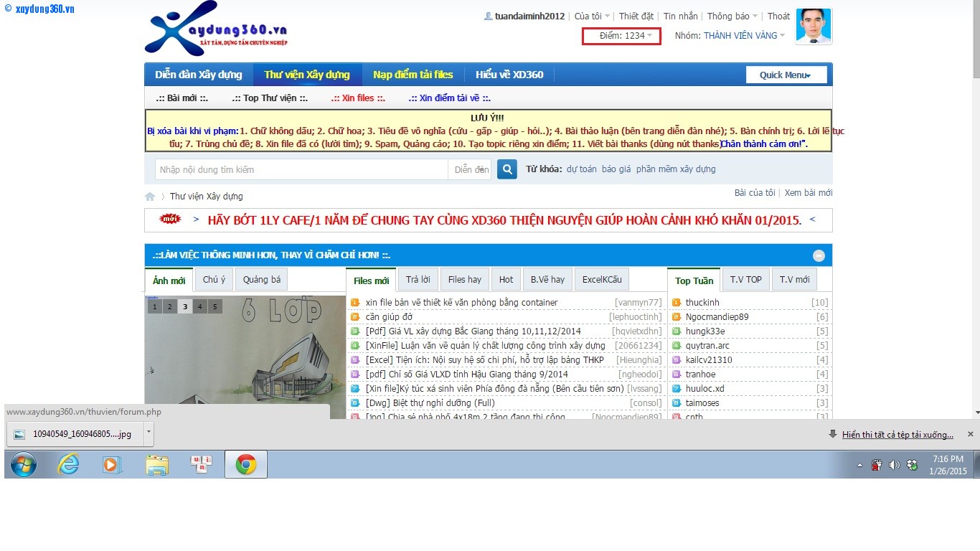The width and height of the screenshot is (980, 551).
Task: Switch to the 'Hot' tab
Action: click(x=507, y=280)
